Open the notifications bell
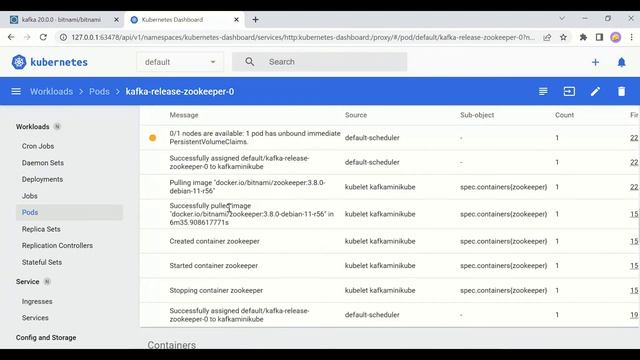 point(621,62)
